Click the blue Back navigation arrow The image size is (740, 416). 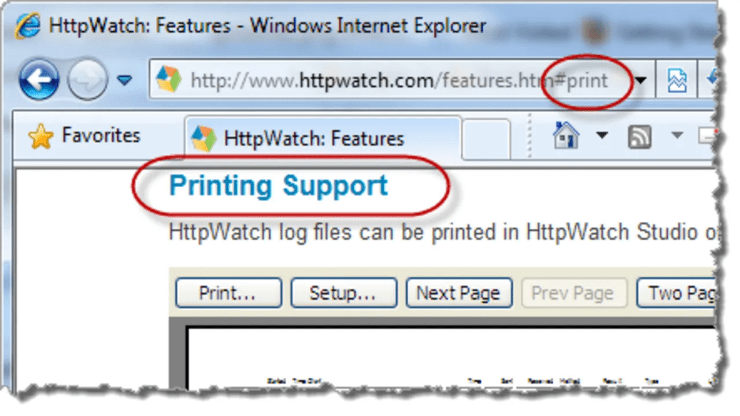pos(39,79)
